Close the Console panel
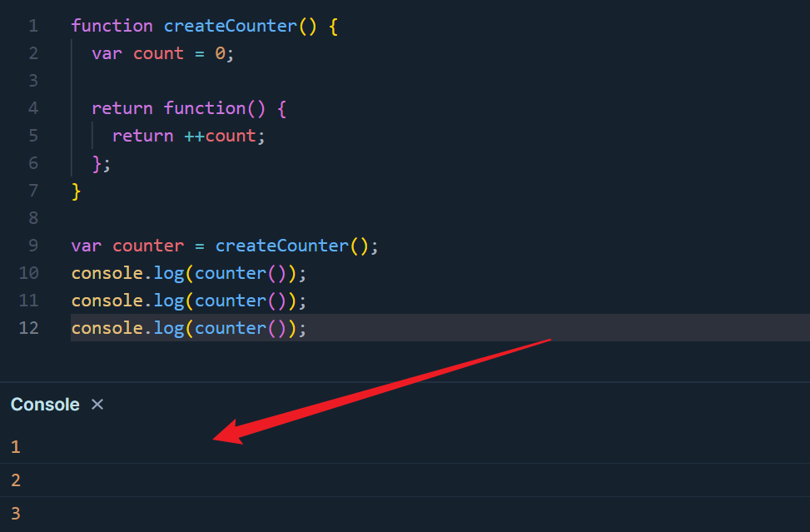 coord(97,404)
